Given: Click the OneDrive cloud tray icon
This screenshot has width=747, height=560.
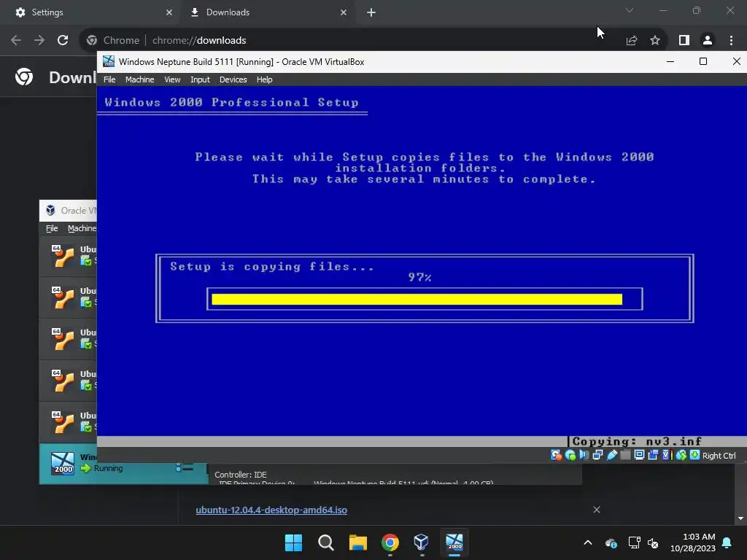Looking at the screenshot, I should pyautogui.click(x=611, y=542).
